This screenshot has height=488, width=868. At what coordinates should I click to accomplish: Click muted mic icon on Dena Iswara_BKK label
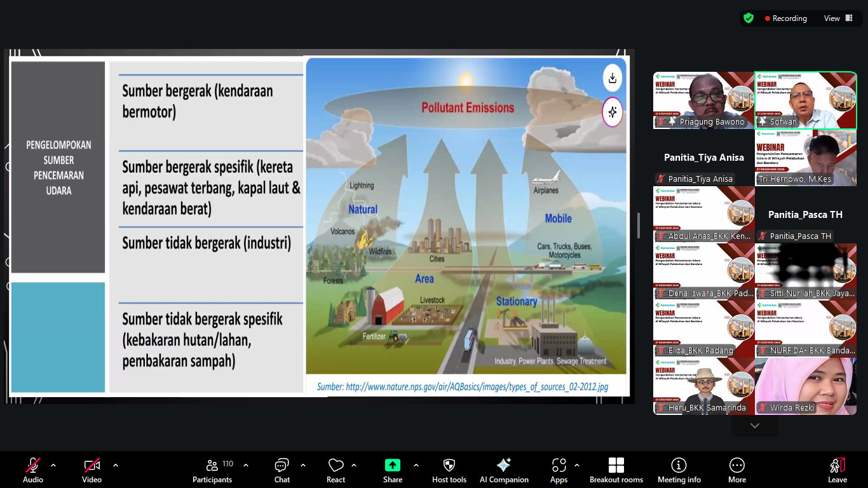[x=661, y=294]
